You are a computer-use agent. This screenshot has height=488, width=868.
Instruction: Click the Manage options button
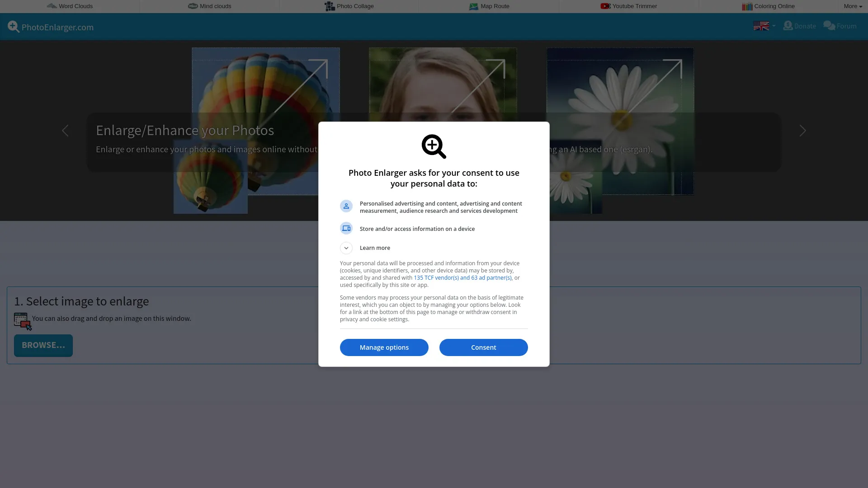point(384,347)
